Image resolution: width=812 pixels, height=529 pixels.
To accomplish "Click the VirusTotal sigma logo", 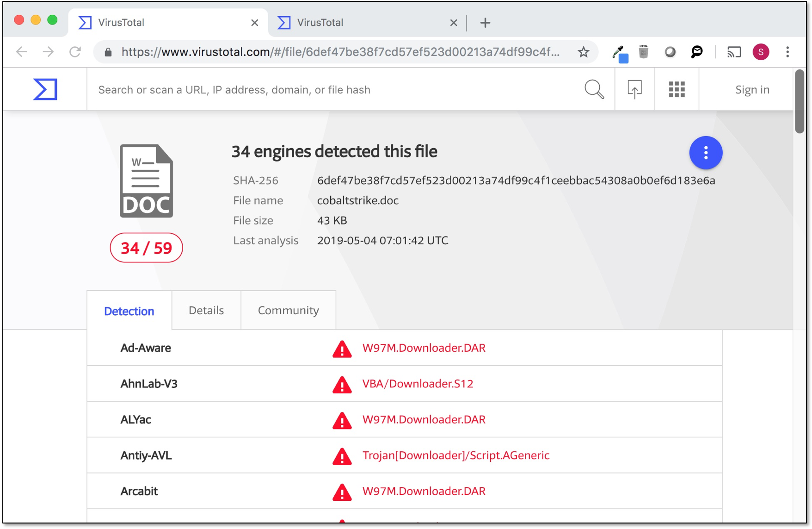I will point(45,89).
